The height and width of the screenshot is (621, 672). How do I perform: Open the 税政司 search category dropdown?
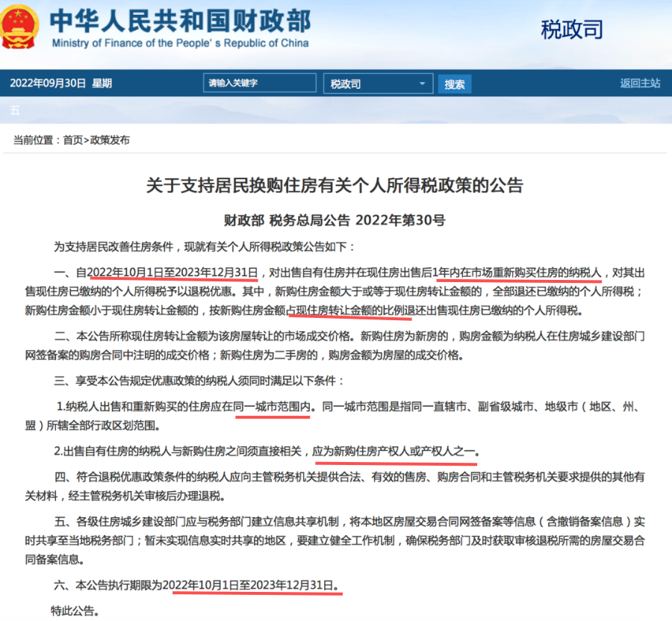(x=377, y=84)
